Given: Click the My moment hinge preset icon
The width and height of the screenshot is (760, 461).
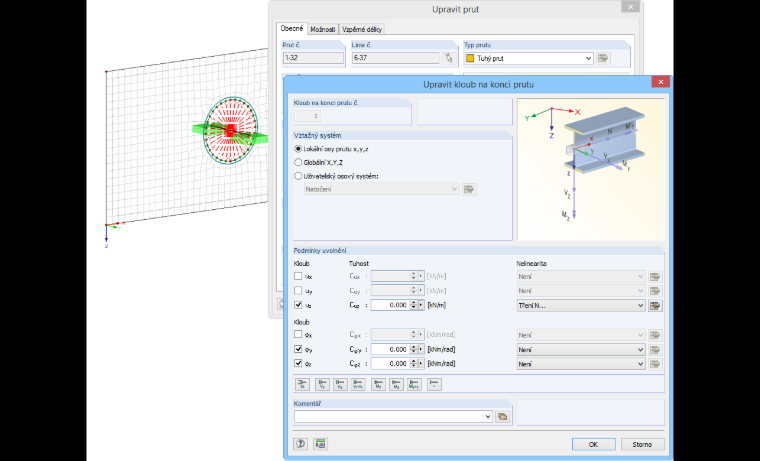Looking at the screenshot, I should pyautogui.click(x=379, y=384).
